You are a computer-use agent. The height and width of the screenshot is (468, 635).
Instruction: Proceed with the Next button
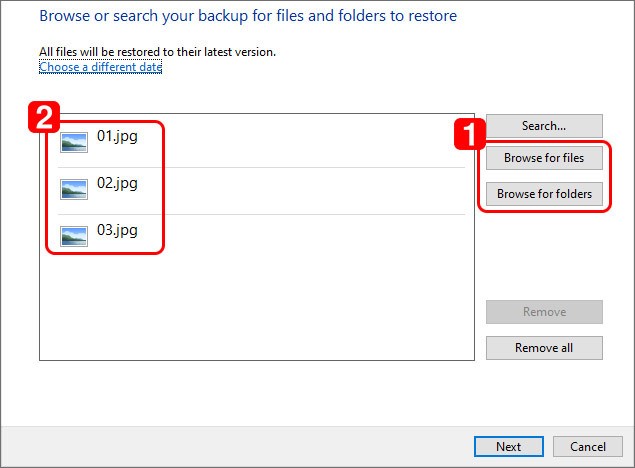coord(509,447)
